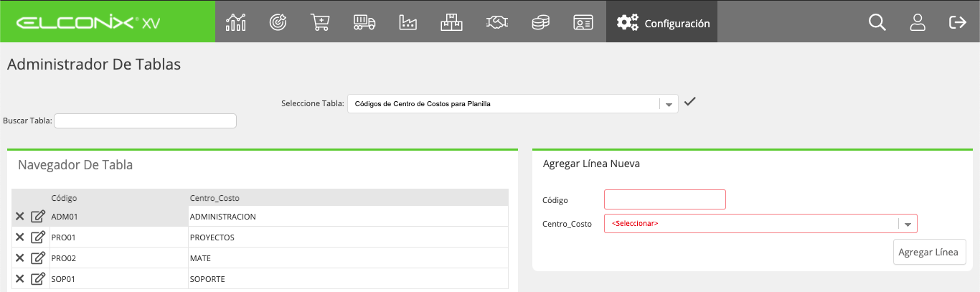
Task: Open the analytics chart module icon
Action: (236, 22)
